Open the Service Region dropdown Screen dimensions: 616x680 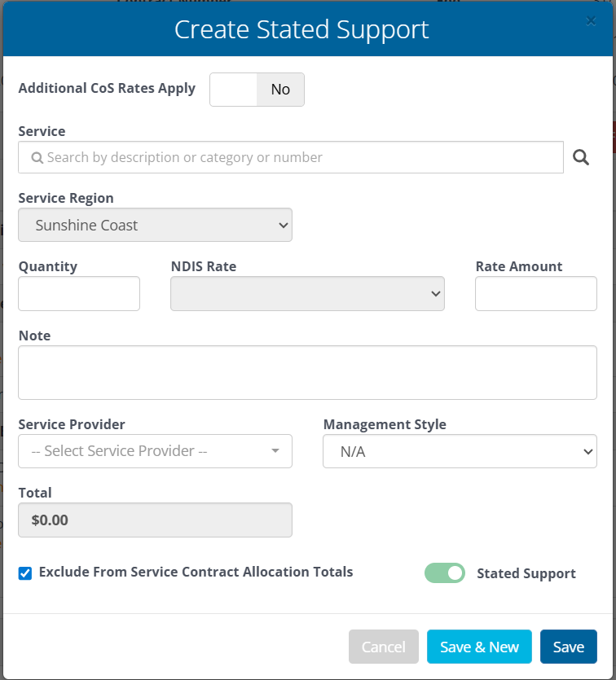(x=155, y=226)
